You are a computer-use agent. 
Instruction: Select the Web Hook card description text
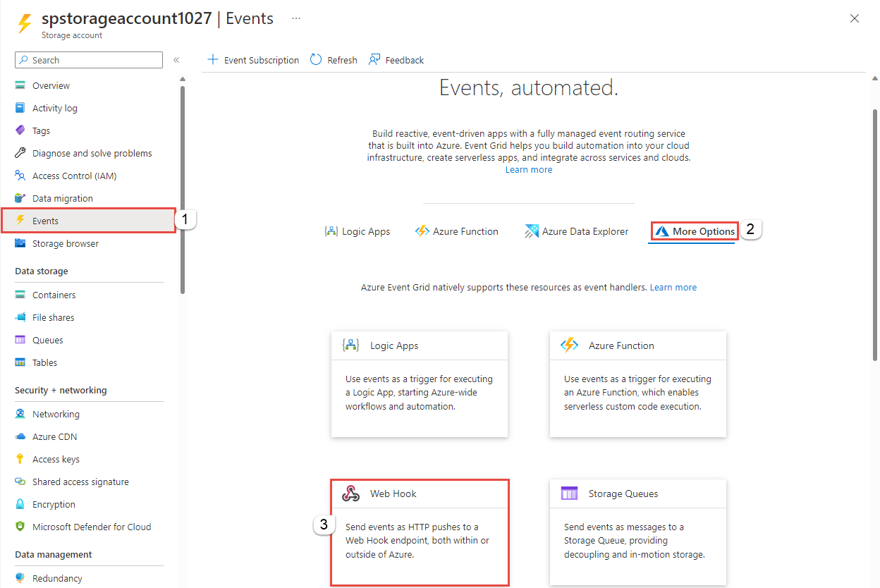(417, 541)
